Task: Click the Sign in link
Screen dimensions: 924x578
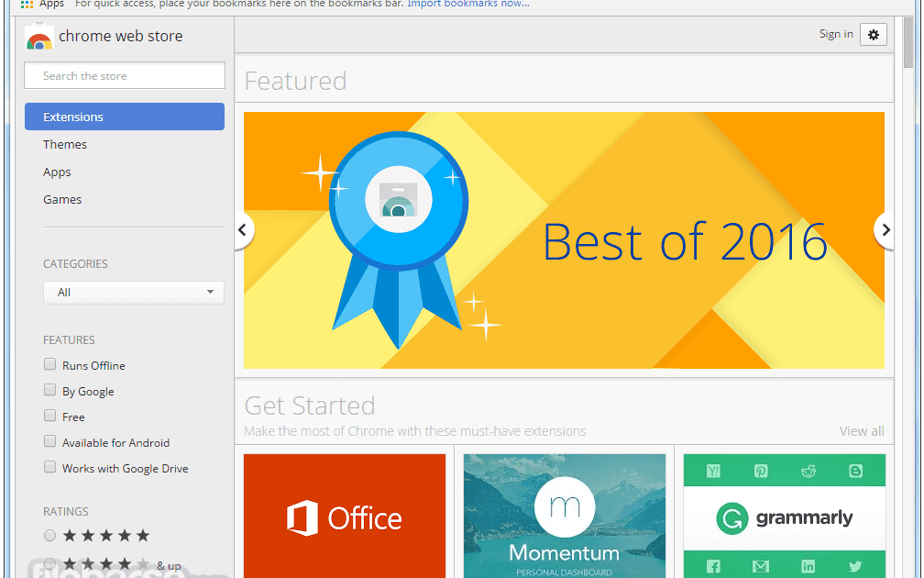Action: [836, 34]
